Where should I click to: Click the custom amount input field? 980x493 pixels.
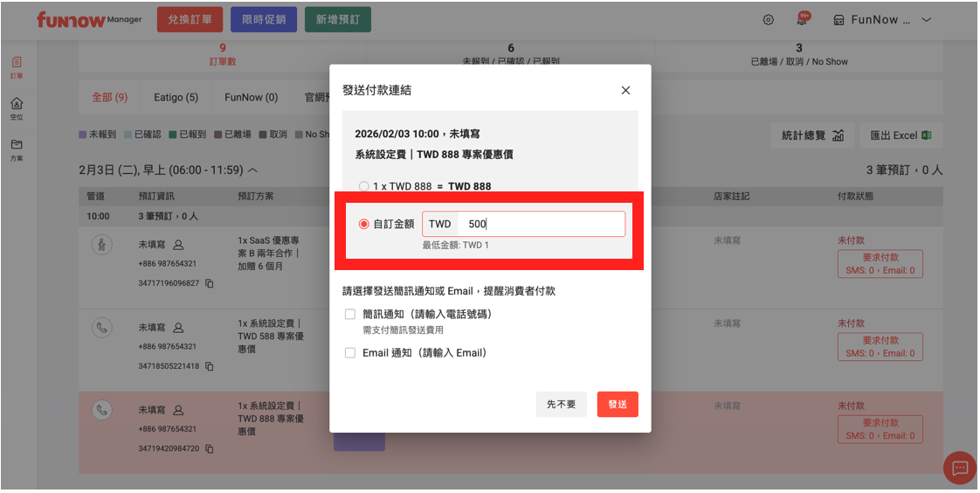[x=542, y=225]
